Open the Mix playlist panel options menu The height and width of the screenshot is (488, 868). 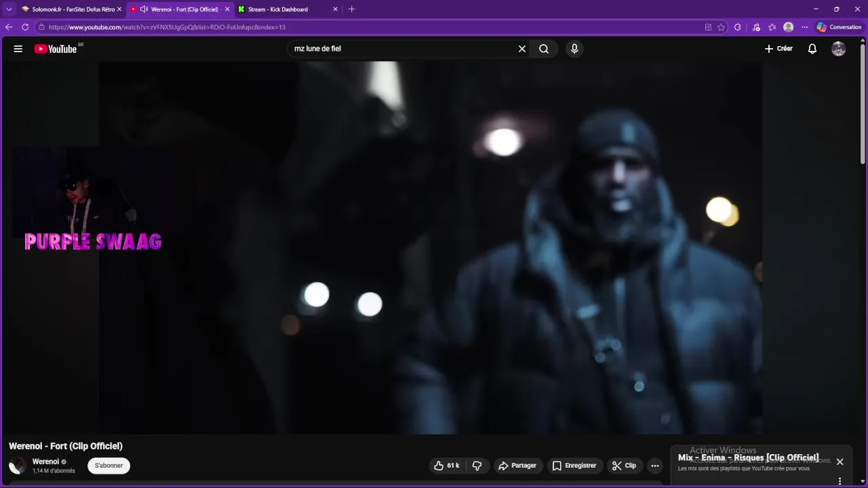(x=840, y=481)
